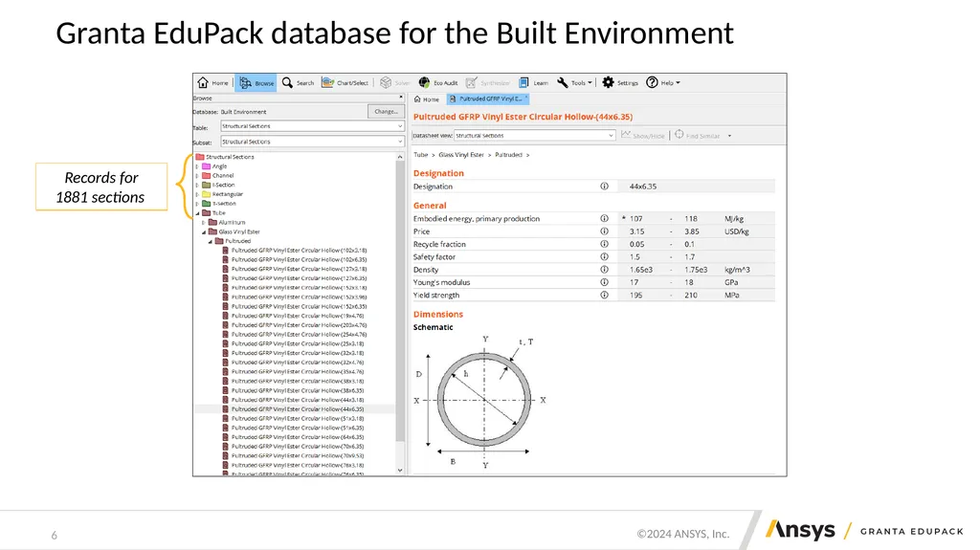This screenshot has width=980, height=550.
Task: Open record Circular Hollow-(19x4.76)
Action: (293, 316)
